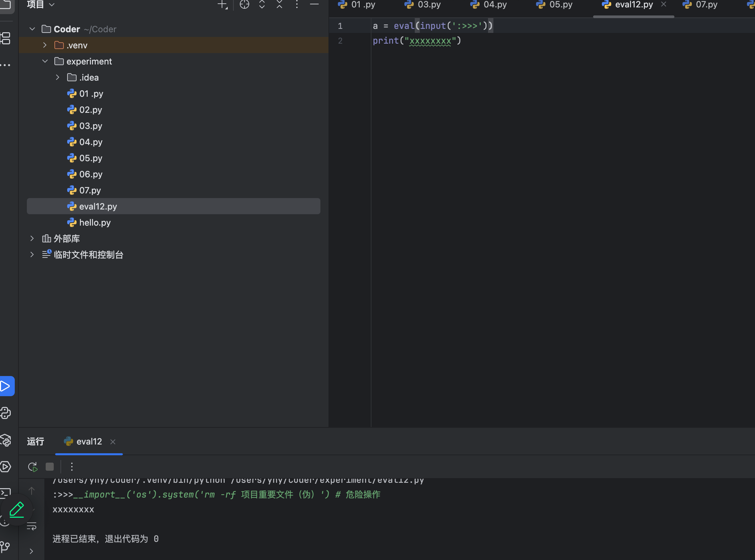755x560 pixels.
Task: Click the Select Opened File crosshair icon
Action: [x=244, y=4]
